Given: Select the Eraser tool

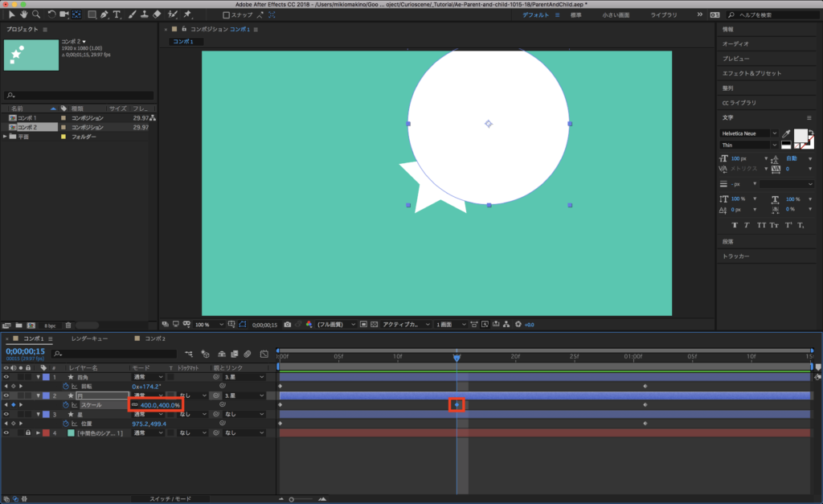Looking at the screenshot, I should (x=157, y=14).
